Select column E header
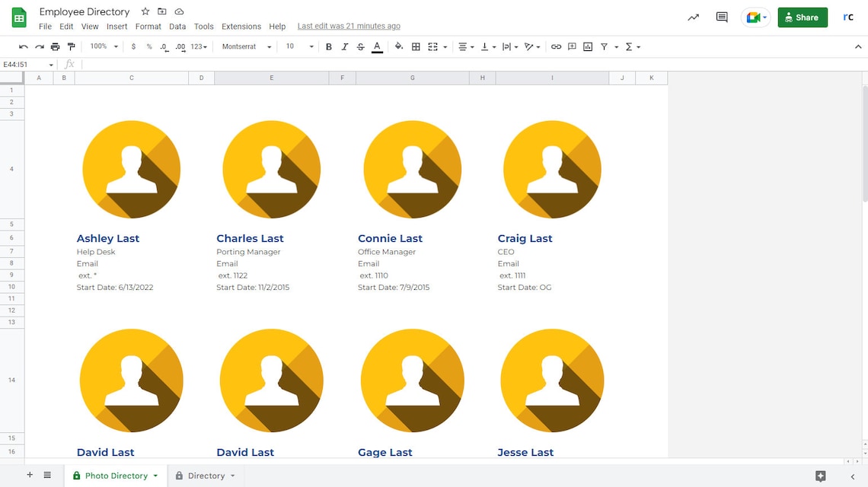This screenshot has width=868, height=487. tap(271, 78)
